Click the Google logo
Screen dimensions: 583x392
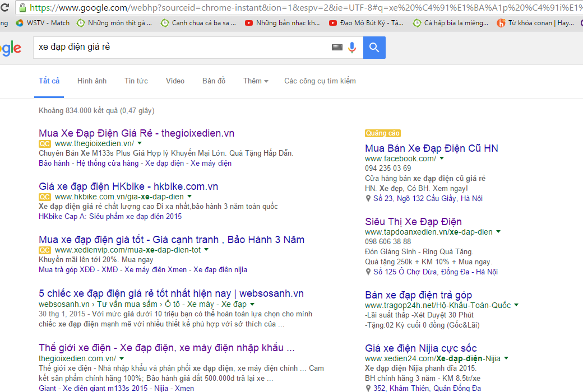(x=10, y=48)
